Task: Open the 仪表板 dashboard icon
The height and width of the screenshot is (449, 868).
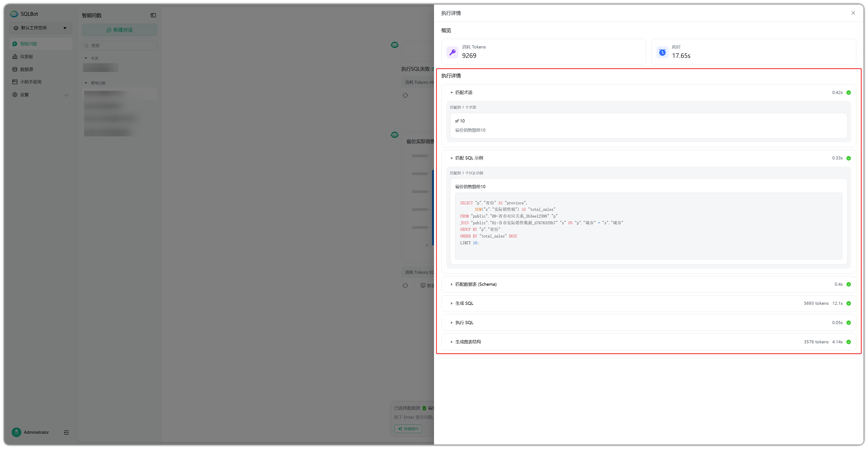Action: [x=15, y=57]
